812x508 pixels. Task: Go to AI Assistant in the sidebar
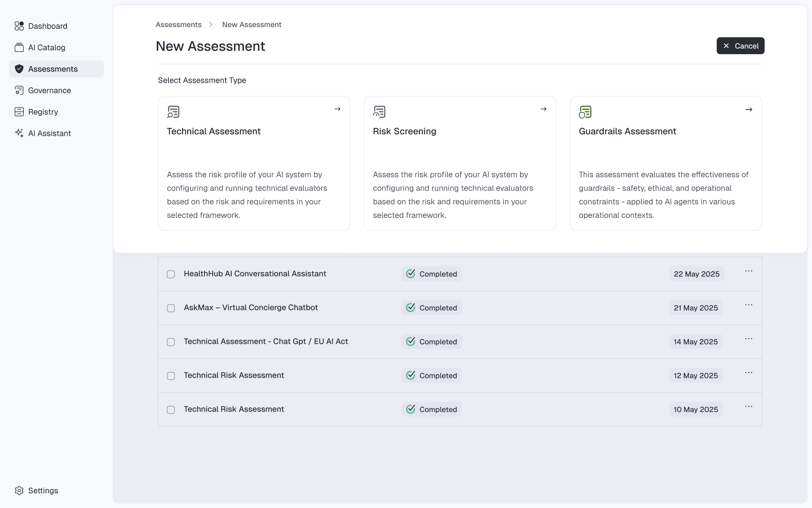[49, 133]
